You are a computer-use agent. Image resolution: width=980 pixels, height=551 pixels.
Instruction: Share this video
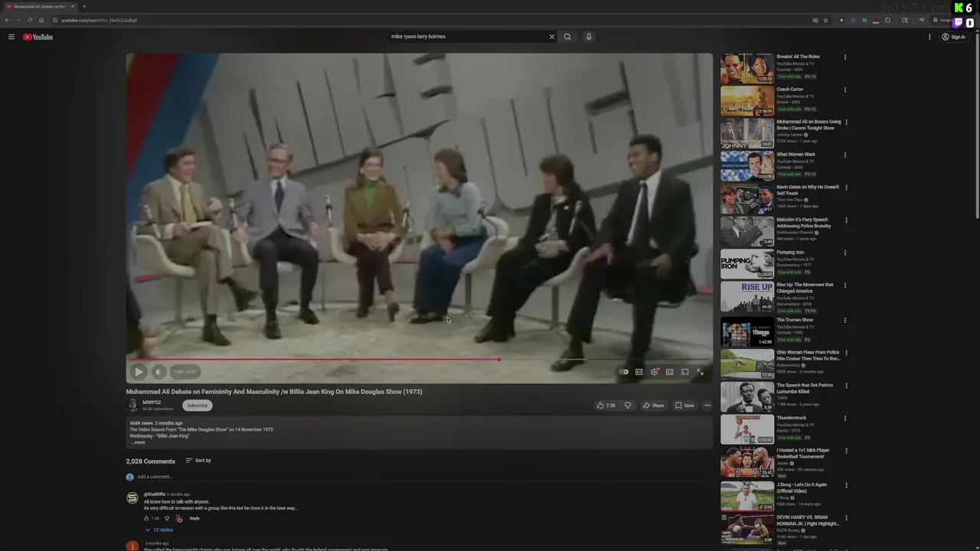pos(654,406)
